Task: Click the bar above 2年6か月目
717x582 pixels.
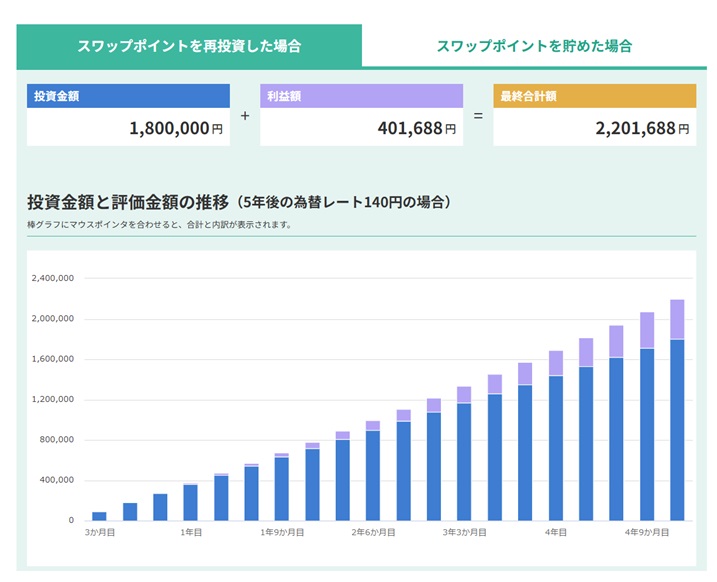Action: [x=373, y=471]
